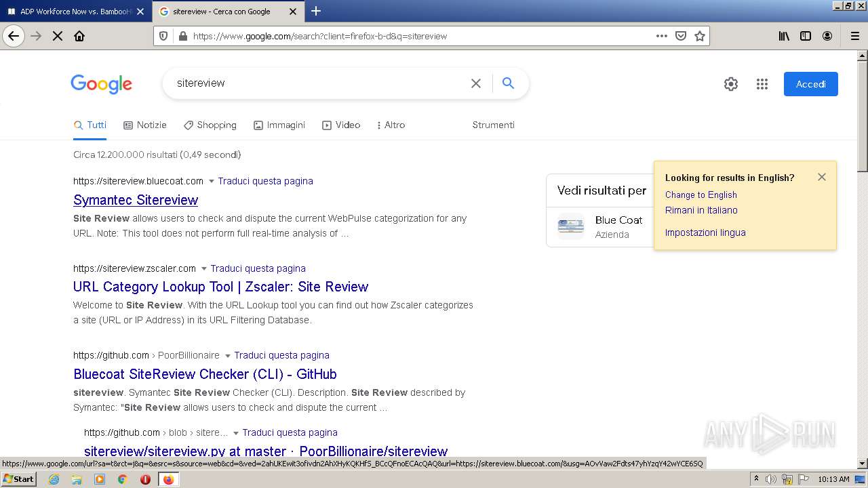Open sitereview.py at master result link
Image resolution: width=868 pixels, height=488 pixels.
pyautogui.click(x=266, y=451)
